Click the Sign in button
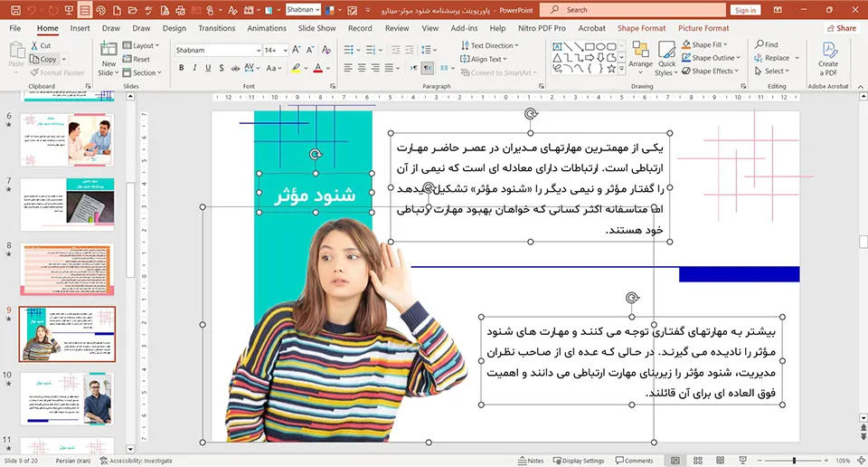Viewport: 868px width, 467px height. 746,10
